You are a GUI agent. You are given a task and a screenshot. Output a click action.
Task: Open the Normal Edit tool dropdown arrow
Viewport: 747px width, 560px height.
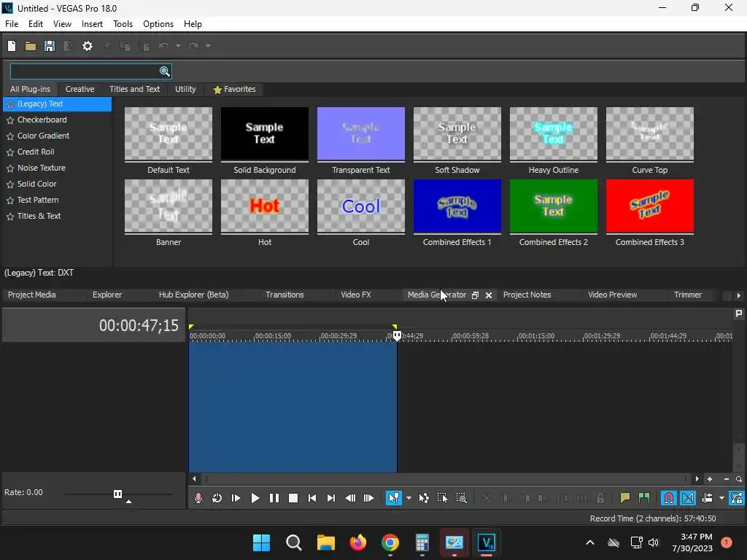(x=409, y=498)
